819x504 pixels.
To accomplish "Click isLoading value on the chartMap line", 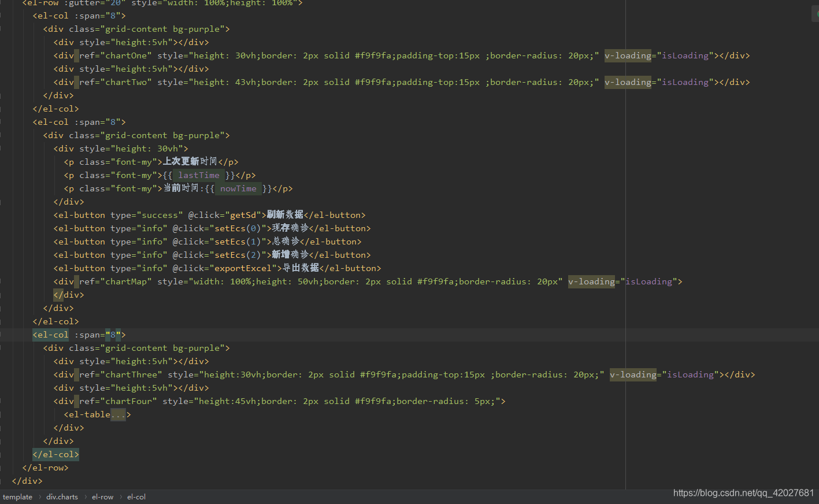I will click(x=649, y=281).
